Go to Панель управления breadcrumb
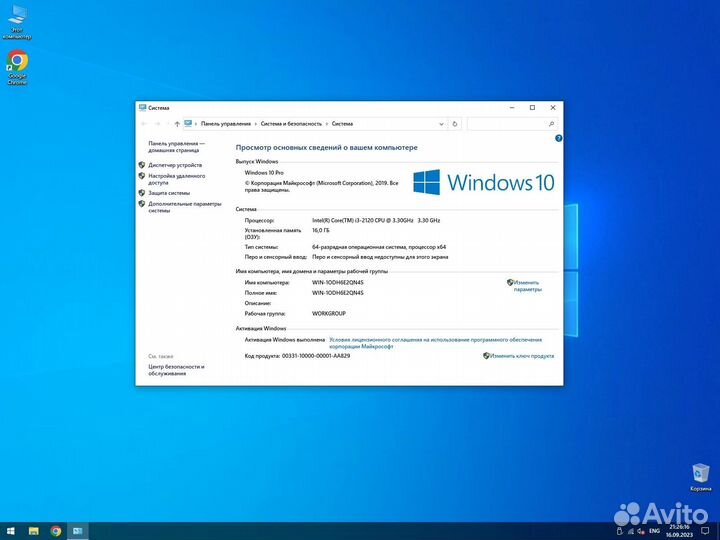 225,124
